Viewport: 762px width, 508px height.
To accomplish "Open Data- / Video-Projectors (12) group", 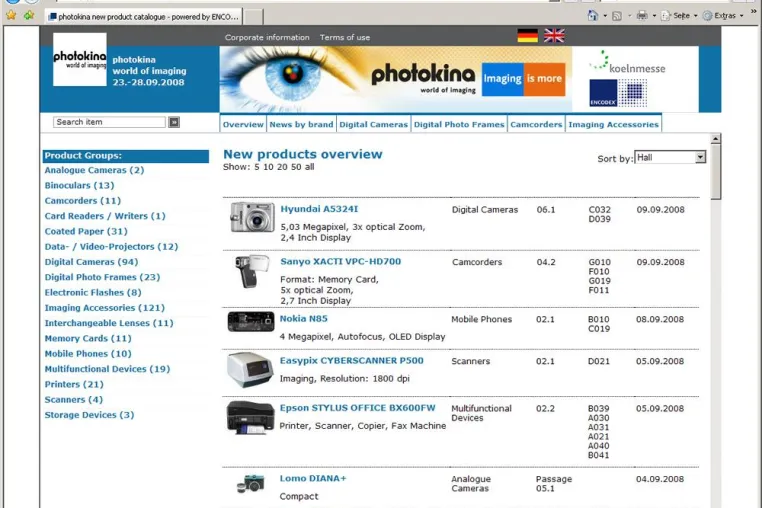I will (111, 247).
